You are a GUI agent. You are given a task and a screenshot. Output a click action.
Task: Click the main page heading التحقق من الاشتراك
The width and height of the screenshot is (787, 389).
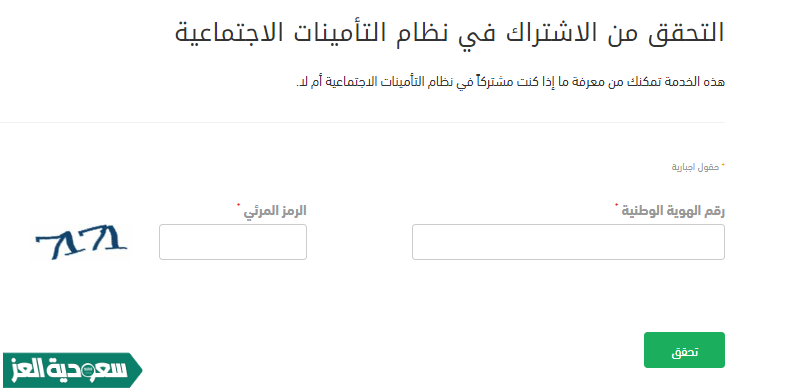coord(449,32)
